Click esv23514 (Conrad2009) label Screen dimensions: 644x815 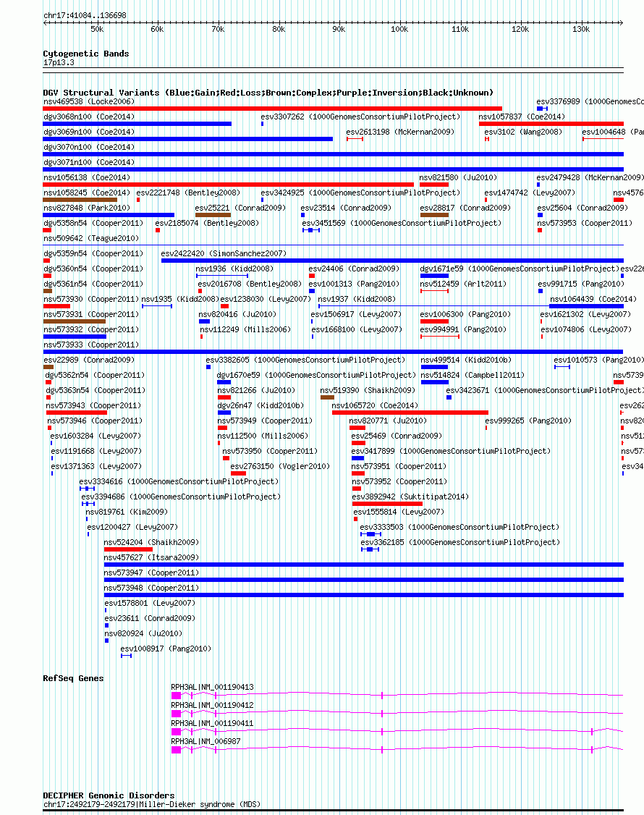(347, 208)
